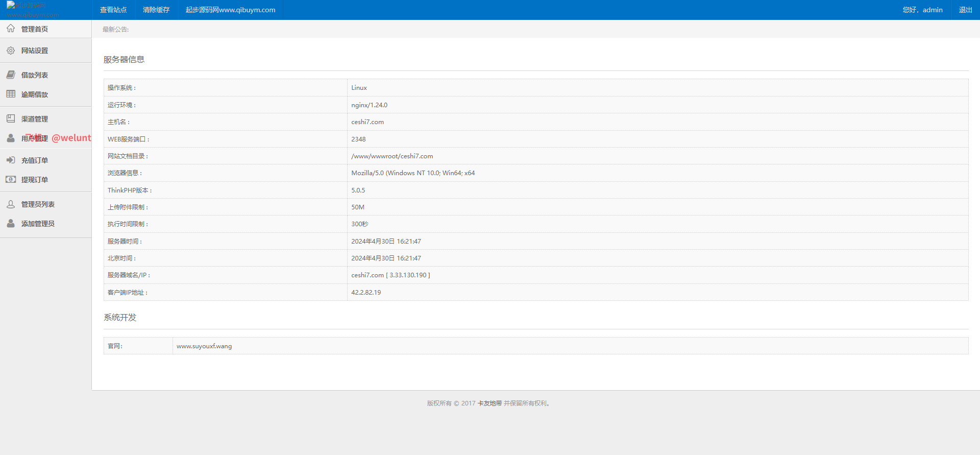The height and width of the screenshot is (455, 980).
Task: Click the person outline icon beside 管理员列表
Action: coord(11,204)
